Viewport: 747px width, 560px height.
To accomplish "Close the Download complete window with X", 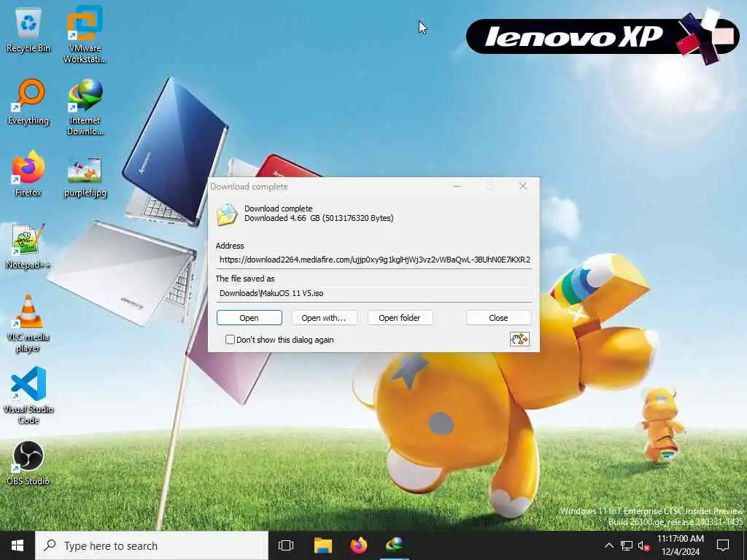I will [x=522, y=186].
